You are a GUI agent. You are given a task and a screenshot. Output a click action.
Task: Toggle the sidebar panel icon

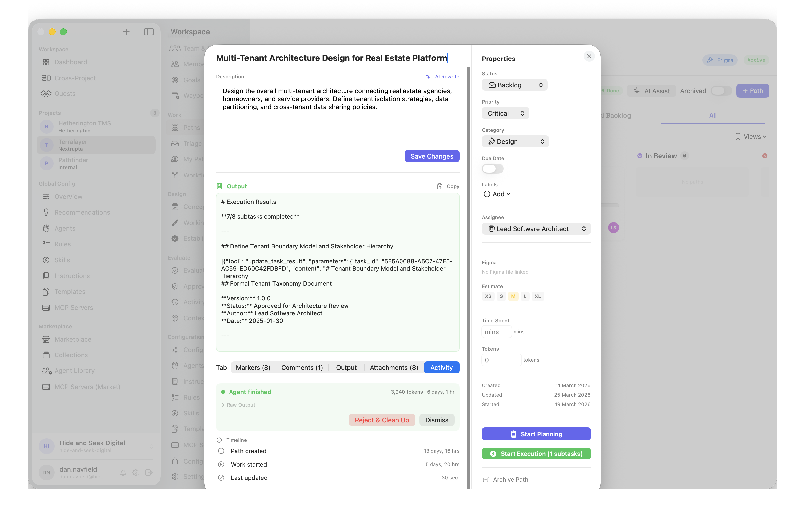149,31
